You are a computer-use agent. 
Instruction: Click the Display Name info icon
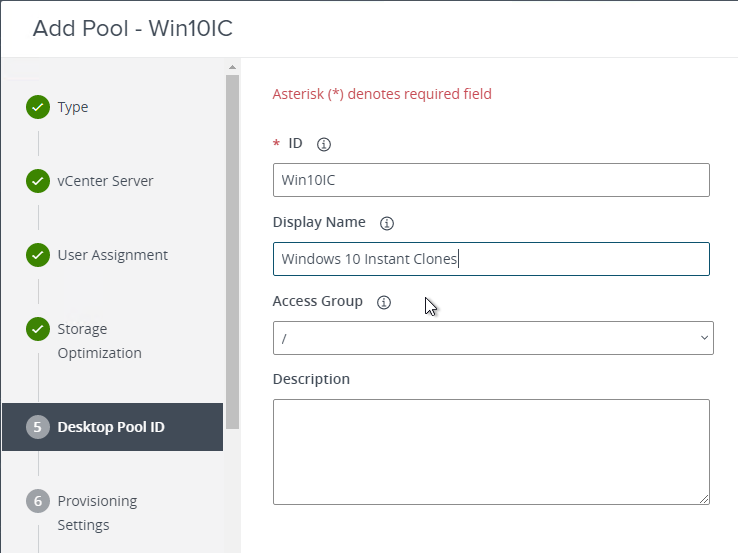click(387, 223)
